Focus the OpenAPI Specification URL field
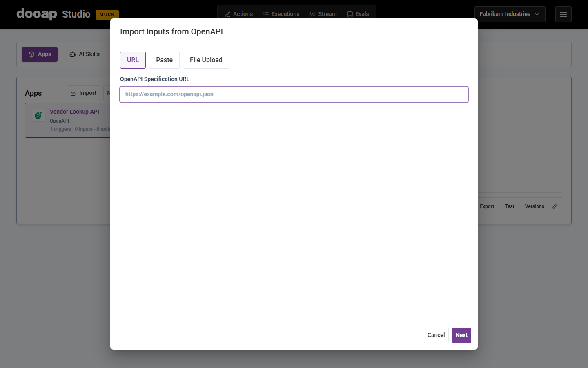 294,94
